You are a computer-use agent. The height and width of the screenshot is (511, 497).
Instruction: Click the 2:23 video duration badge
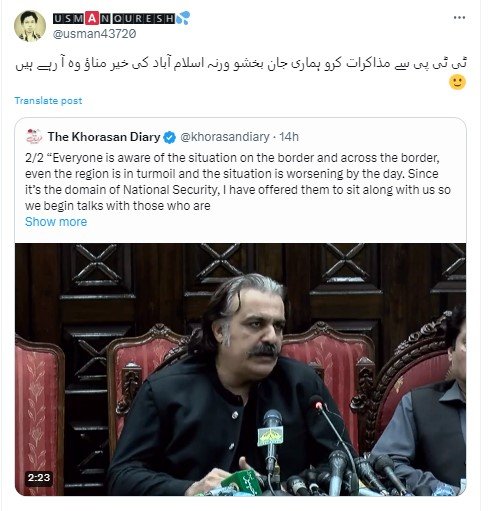39,478
